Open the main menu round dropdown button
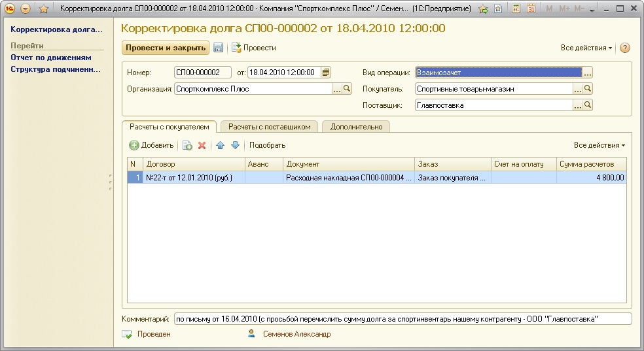Image resolution: width=644 pixels, height=351 pixels. tap(26, 8)
